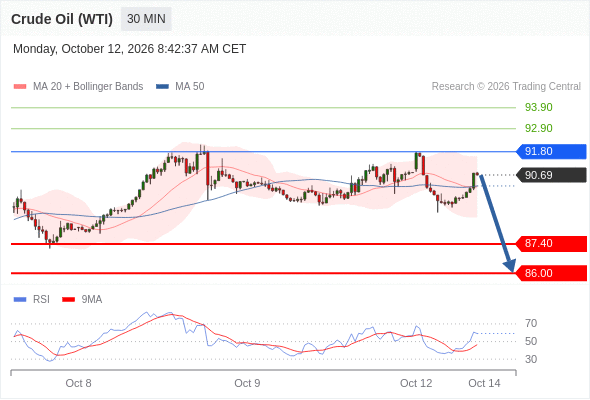Click the MA 20 + Bollinger Bands label
The width and height of the screenshot is (590, 400).
coord(88,87)
